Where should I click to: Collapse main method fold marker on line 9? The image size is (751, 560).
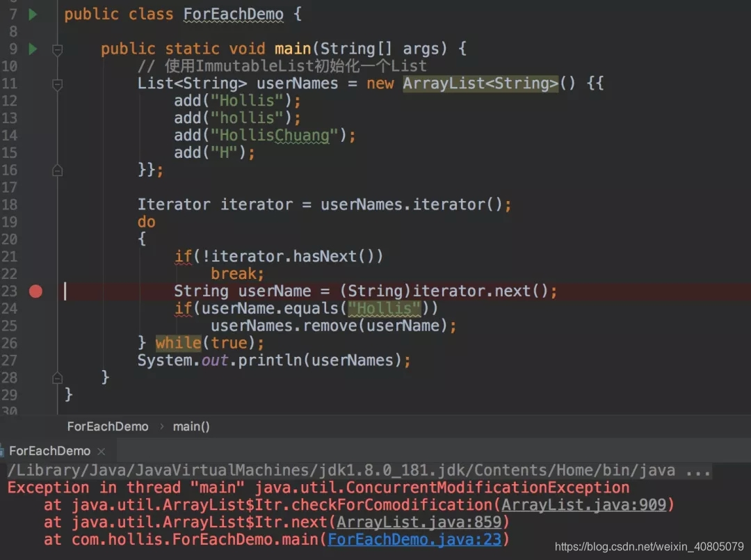(58, 49)
